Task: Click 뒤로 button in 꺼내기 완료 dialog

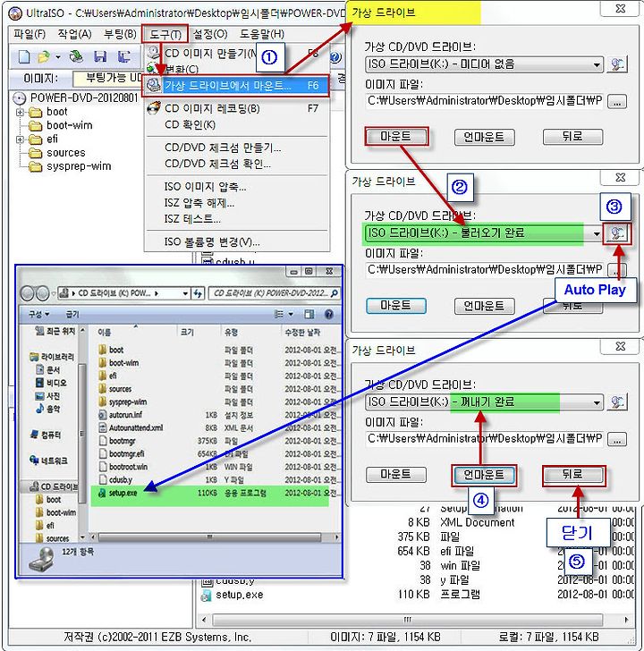Action: click(x=573, y=475)
